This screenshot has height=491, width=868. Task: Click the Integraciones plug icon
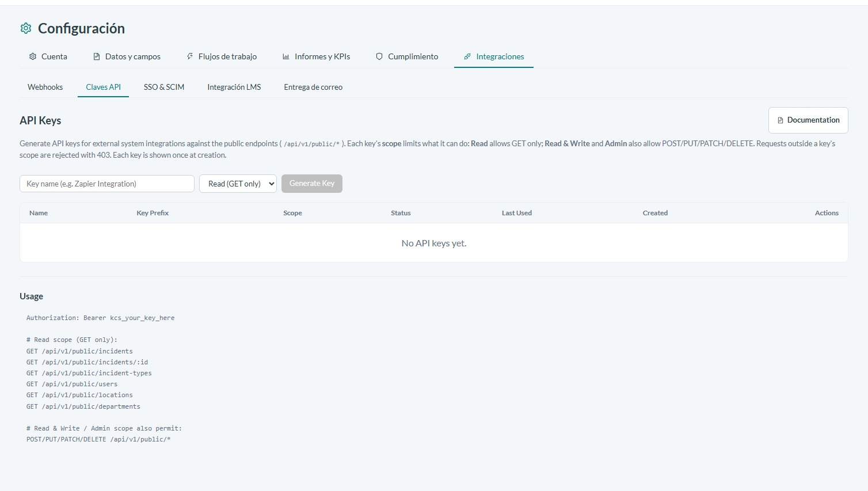point(467,56)
